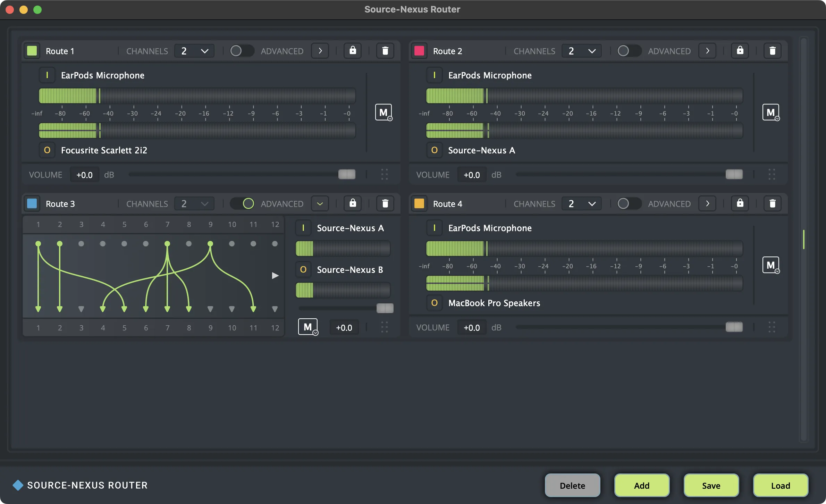Click the Route 3 name label
This screenshot has width=826, height=504.
(60, 204)
